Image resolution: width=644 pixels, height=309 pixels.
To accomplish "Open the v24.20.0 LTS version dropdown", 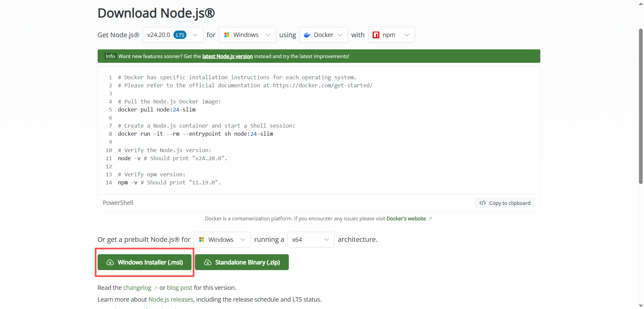I will click(173, 35).
